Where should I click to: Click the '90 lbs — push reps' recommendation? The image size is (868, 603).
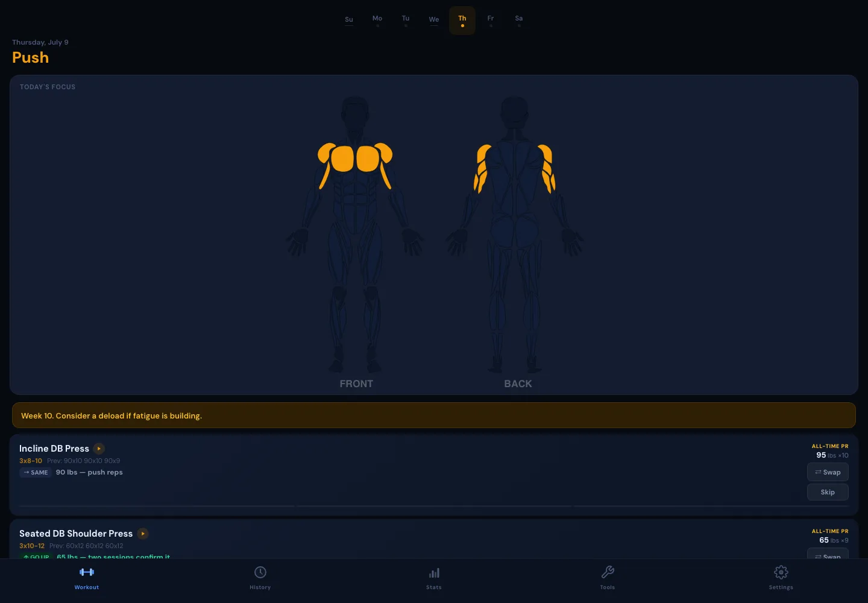(89, 472)
